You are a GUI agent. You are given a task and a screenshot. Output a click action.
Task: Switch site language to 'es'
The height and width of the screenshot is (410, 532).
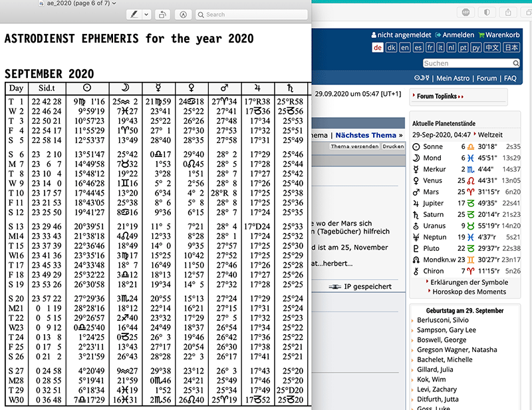418,47
